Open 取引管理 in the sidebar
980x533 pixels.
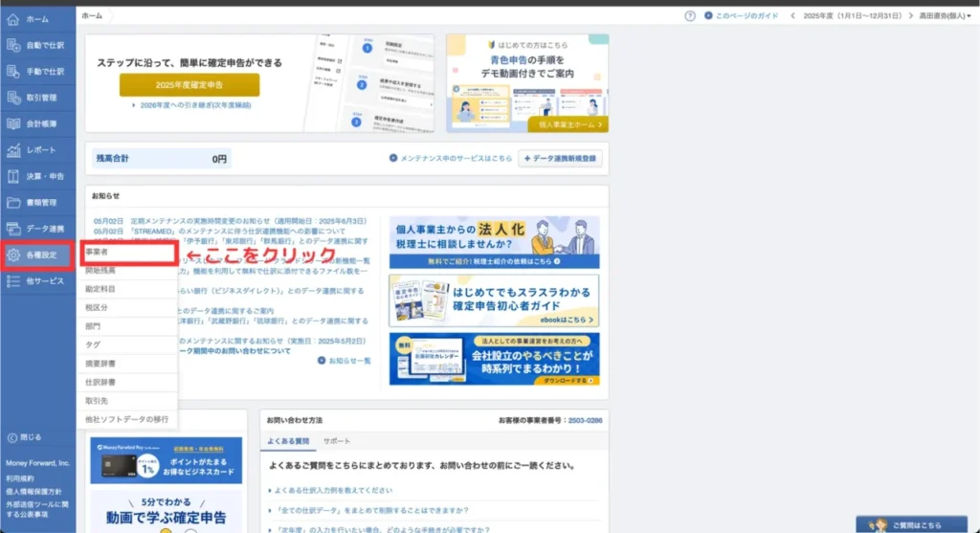37,98
